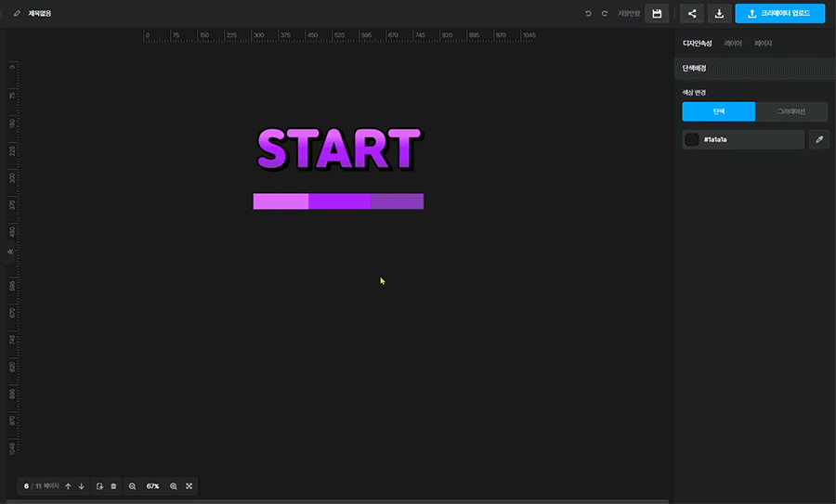
Task: Click the undo arrow icon
Action: point(588,14)
